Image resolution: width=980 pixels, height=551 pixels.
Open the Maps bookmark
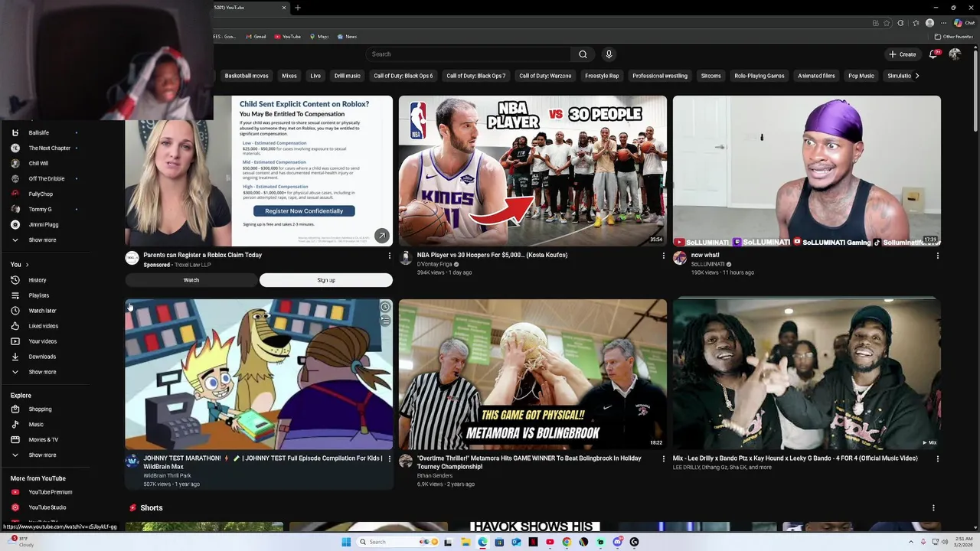point(318,37)
